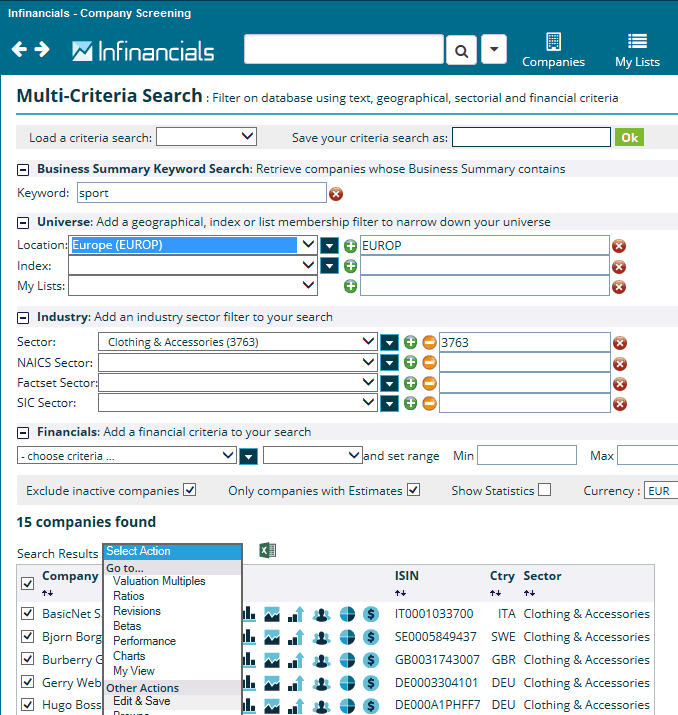Sort results by Company column arrows
Image resolution: width=678 pixels, height=715 pixels.
click(48, 593)
